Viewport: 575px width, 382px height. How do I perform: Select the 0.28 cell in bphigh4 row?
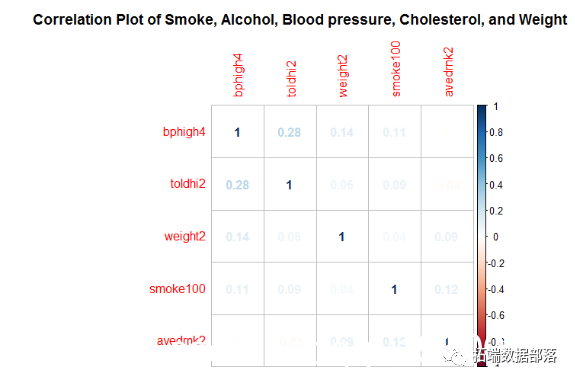point(290,132)
